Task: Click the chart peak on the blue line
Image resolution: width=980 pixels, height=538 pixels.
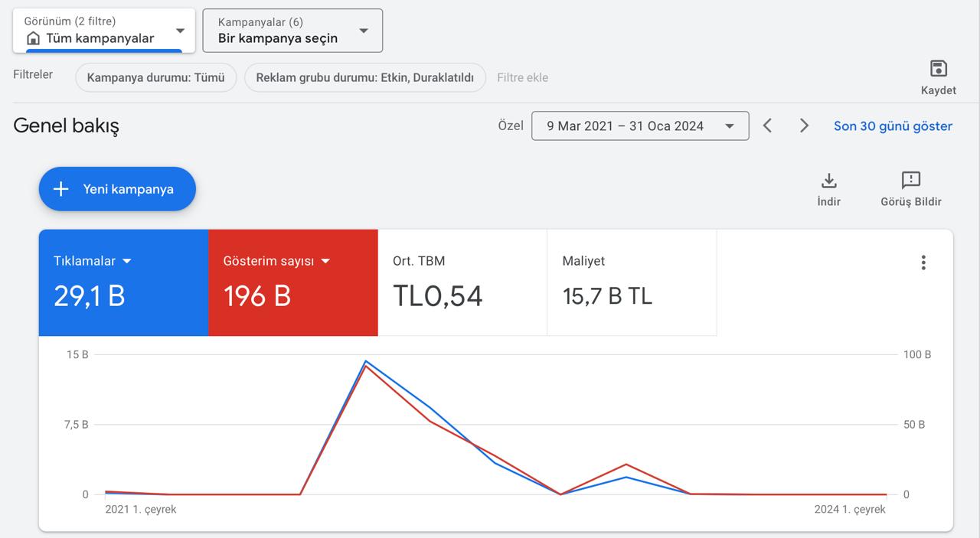Action: (366, 360)
